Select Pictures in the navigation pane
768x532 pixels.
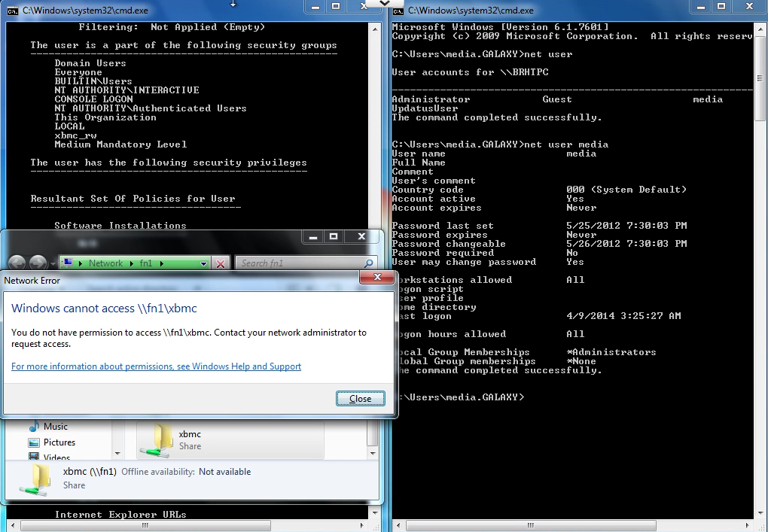pos(59,442)
